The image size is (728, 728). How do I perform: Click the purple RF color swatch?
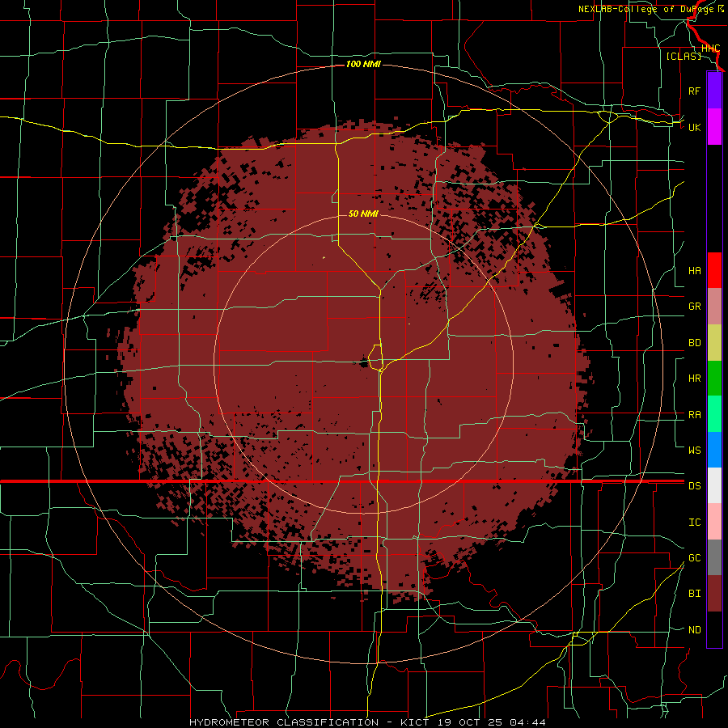pyautogui.click(x=714, y=91)
